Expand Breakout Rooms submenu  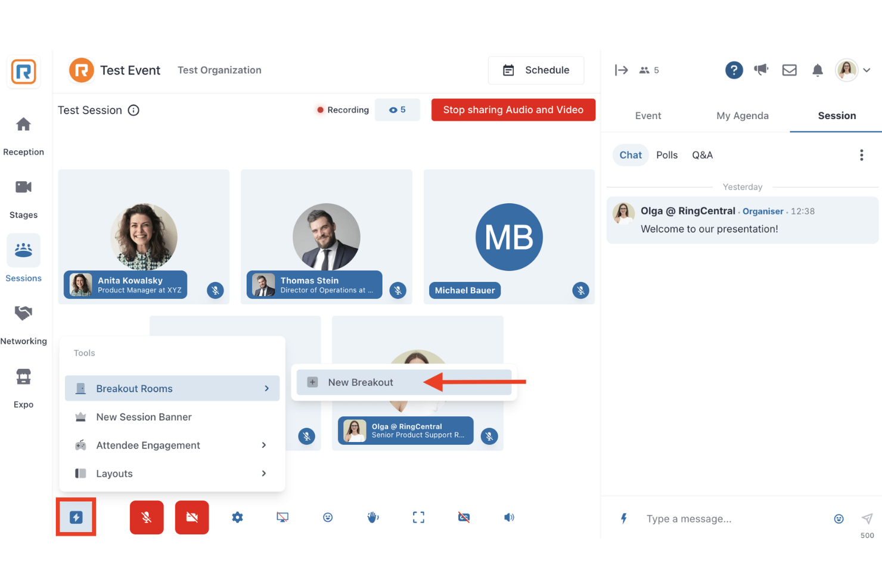(172, 388)
